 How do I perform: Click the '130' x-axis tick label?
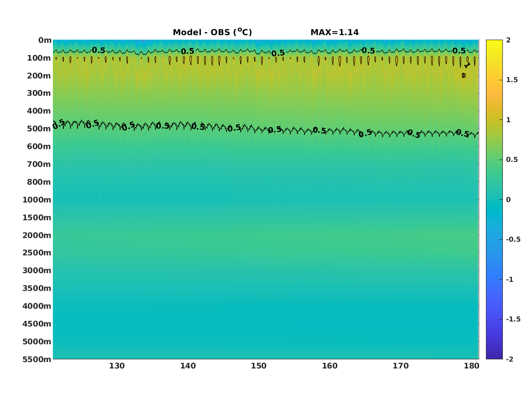coord(117,366)
